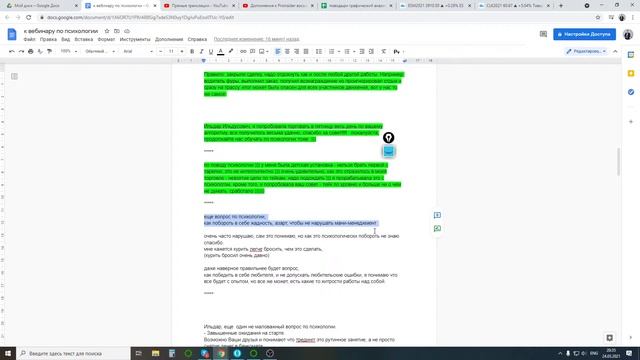Show the document outline
The height and width of the screenshot is (360, 640).
pos(14,76)
